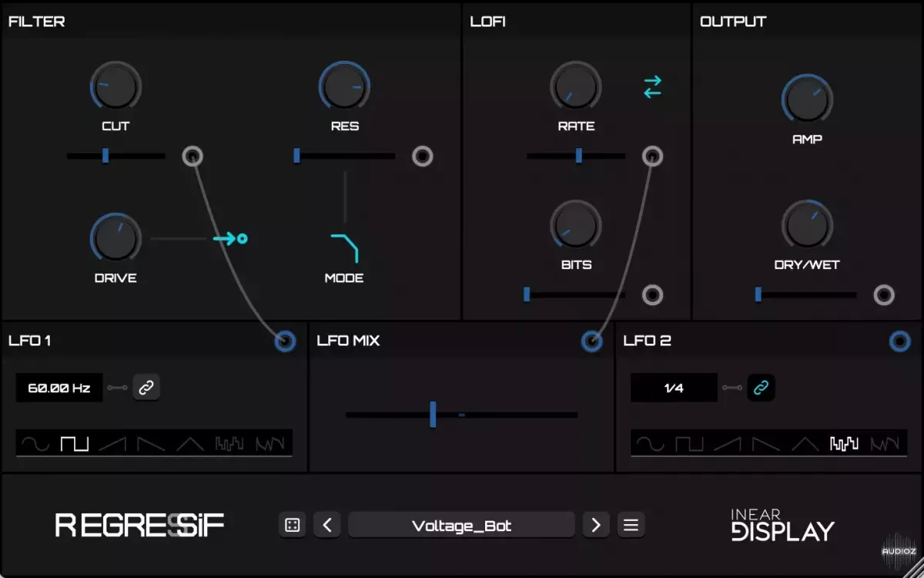The height and width of the screenshot is (578, 924).
Task: Click the drive routing arrow icon
Action: coord(230,239)
